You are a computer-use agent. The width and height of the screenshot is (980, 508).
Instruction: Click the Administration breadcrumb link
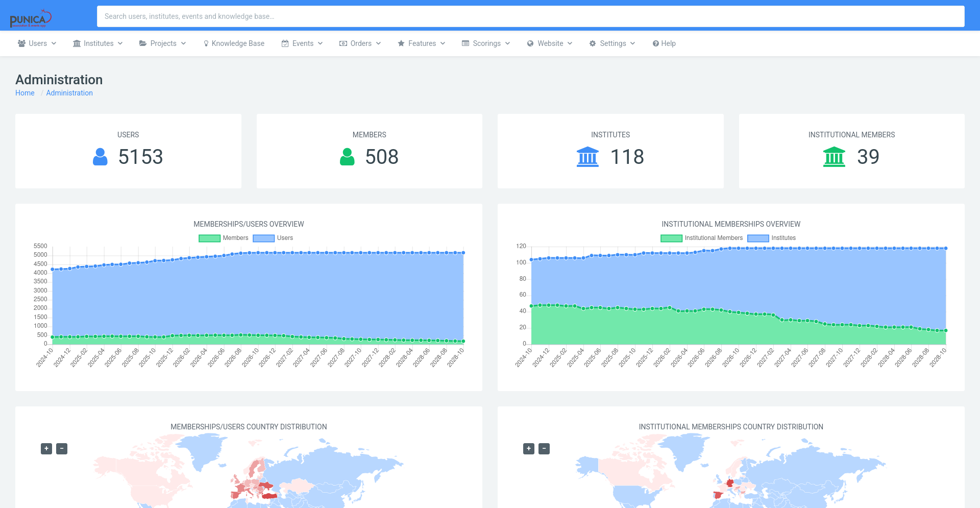(x=69, y=93)
